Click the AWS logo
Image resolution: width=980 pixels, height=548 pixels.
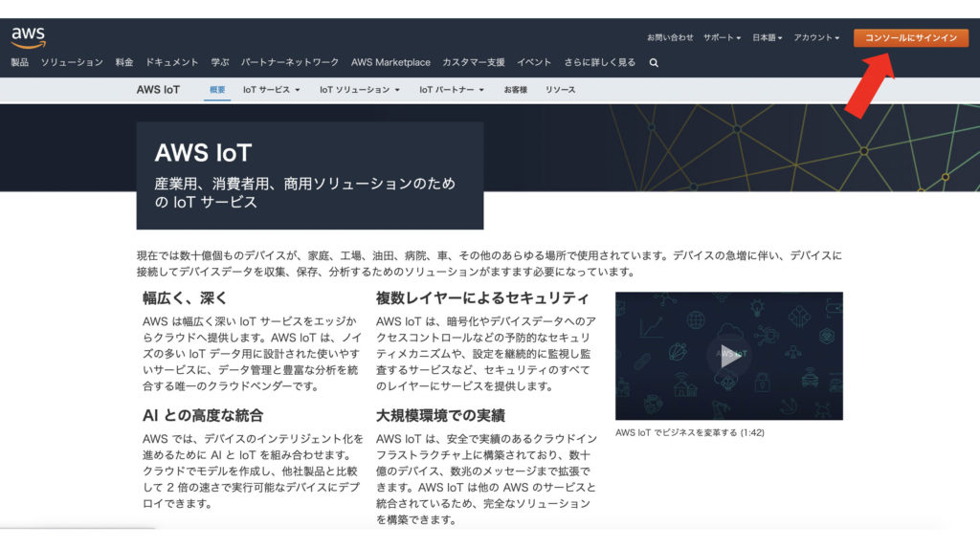(x=28, y=37)
